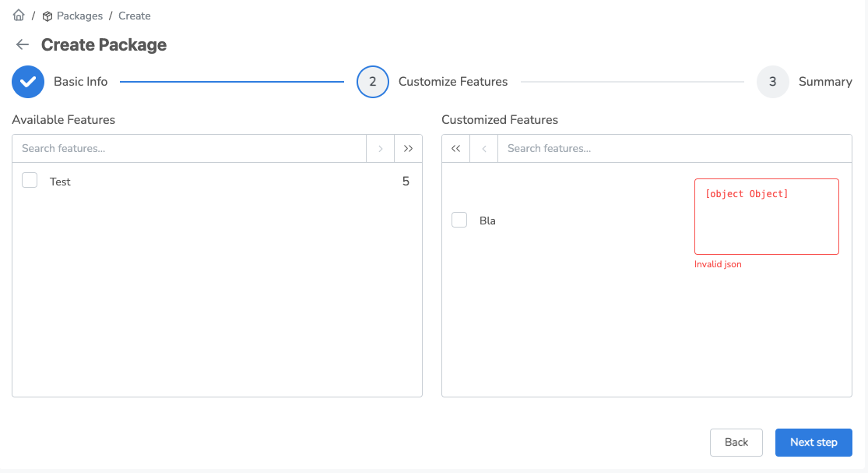Focus Available Features search field
The image size is (868, 473).
(189, 148)
